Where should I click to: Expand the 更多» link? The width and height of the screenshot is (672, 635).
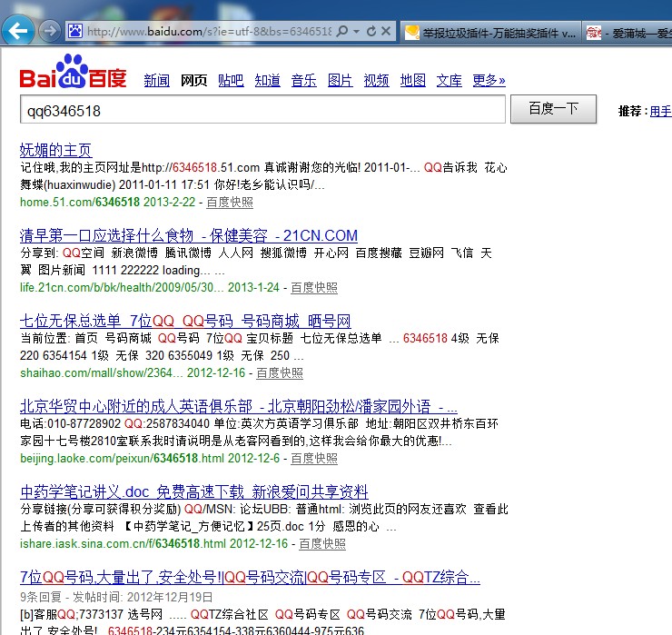(489, 80)
